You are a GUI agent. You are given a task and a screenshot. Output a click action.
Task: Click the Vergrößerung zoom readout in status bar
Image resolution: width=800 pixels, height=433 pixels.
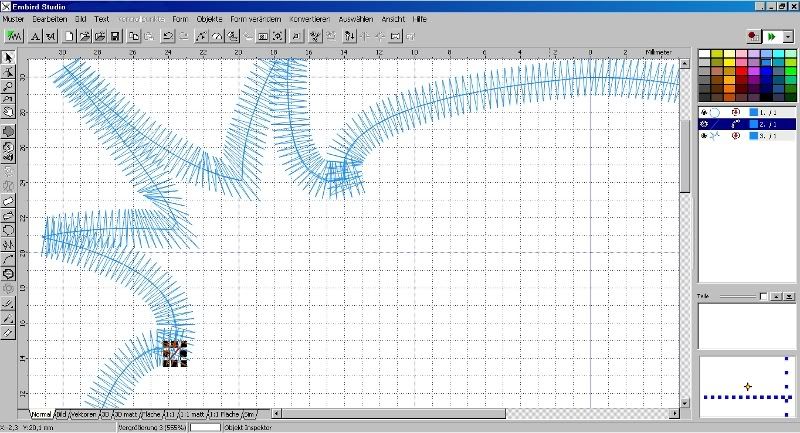(153, 428)
